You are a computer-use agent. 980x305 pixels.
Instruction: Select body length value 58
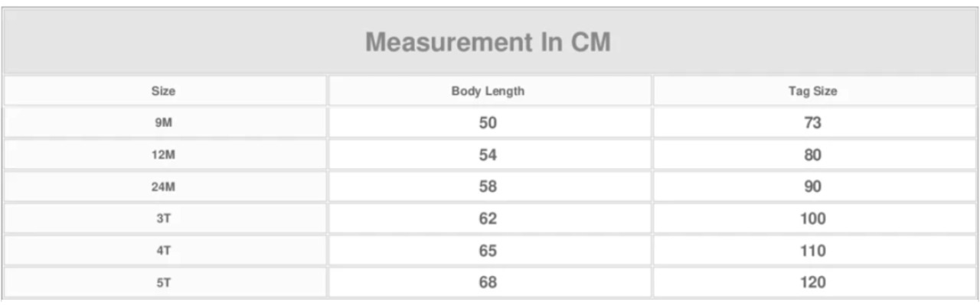(488, 187)
